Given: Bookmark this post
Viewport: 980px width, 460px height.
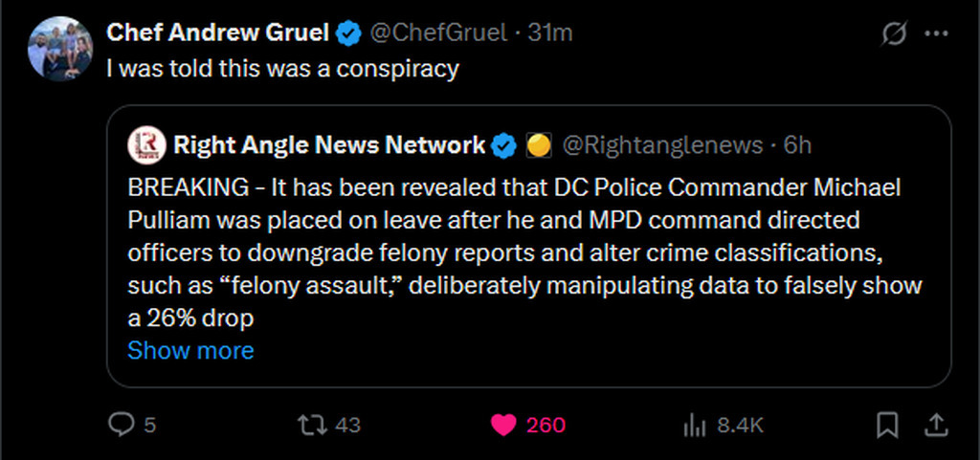Looking at the screenshot, I should pyautogui.click(x=887, y=425).
